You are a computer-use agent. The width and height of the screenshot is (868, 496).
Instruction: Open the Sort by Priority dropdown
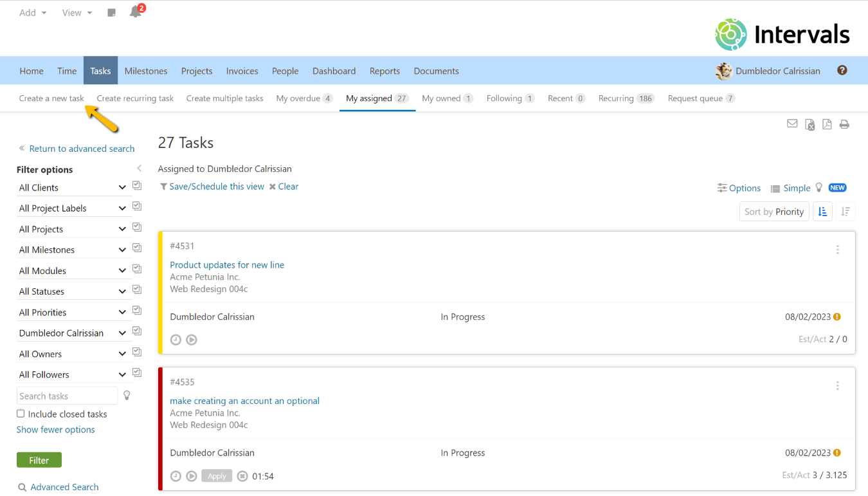point(774,212)
